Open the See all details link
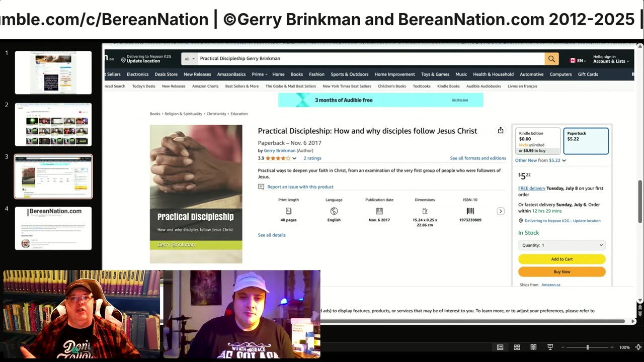The image size is (644, 362). 272,235
